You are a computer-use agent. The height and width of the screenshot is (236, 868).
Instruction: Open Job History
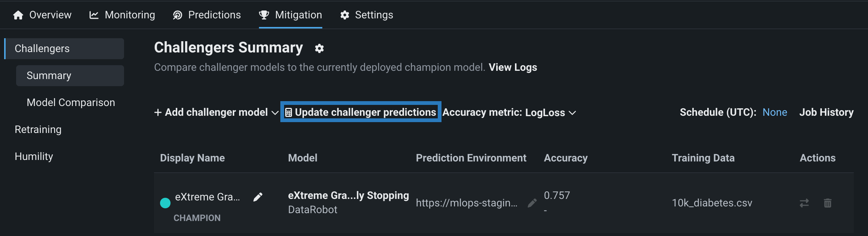click(826, 112)
